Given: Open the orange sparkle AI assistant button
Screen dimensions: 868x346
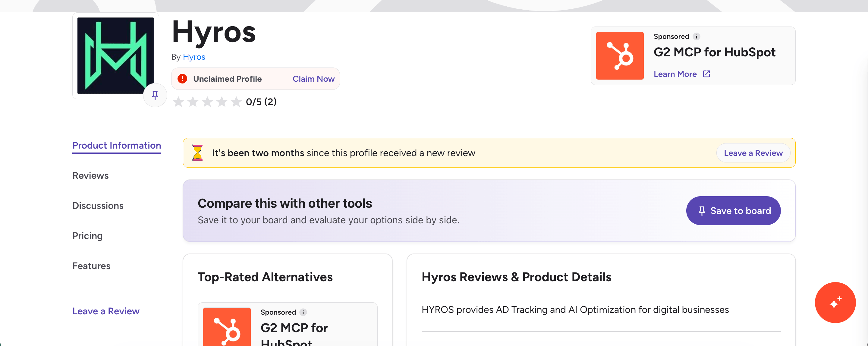Looking at the screenshot, I should coord(835,303).
